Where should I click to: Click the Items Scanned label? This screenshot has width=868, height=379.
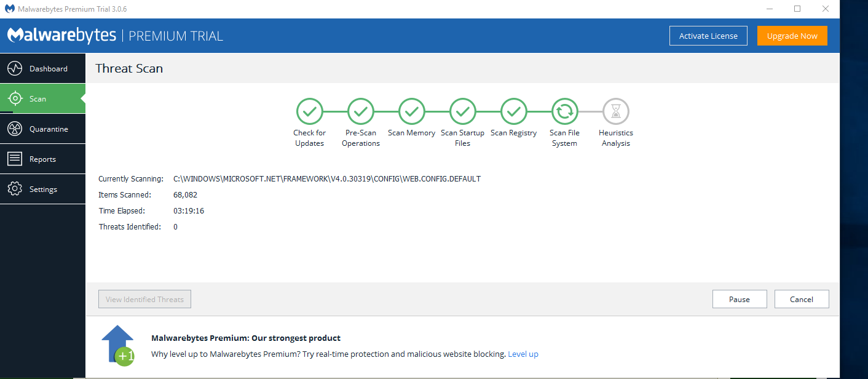125,194
